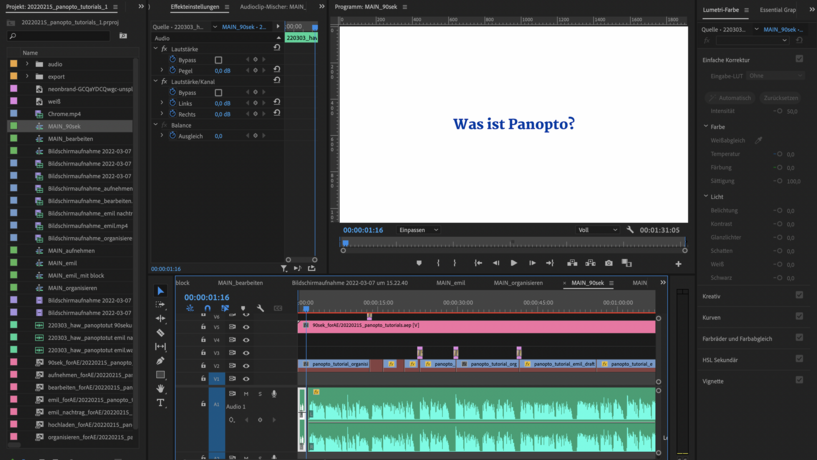Toggle Einfache Korrektur checkbox

(x=799, y=59)
